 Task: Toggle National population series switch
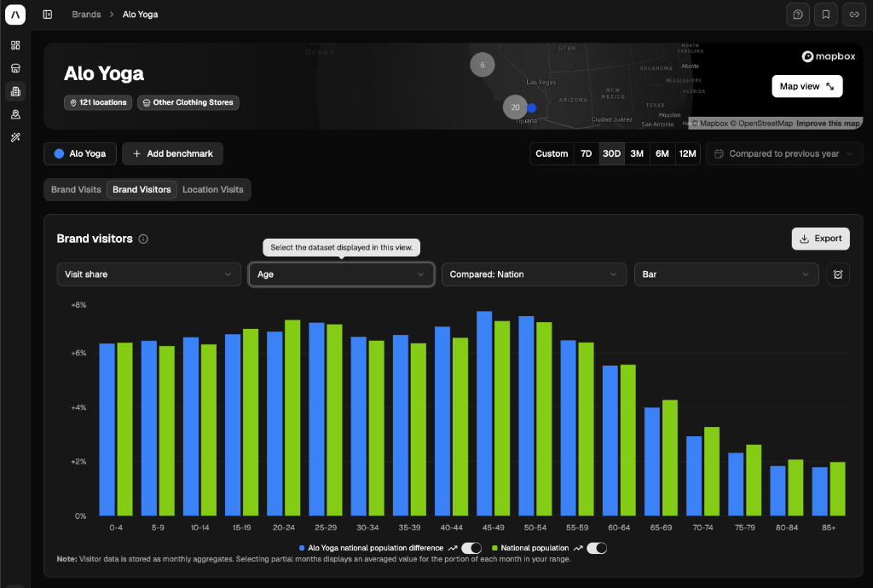pos(597,548)
